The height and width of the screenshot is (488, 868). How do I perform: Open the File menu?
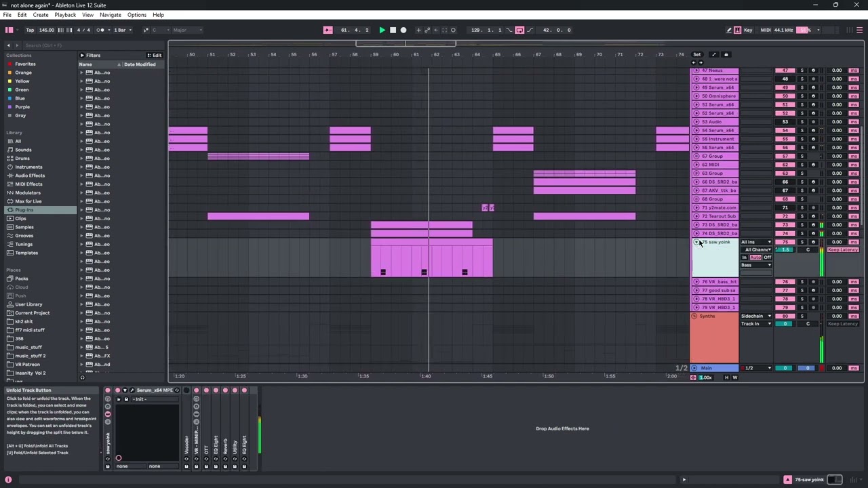pyautogui.click(x=7, y=15)
